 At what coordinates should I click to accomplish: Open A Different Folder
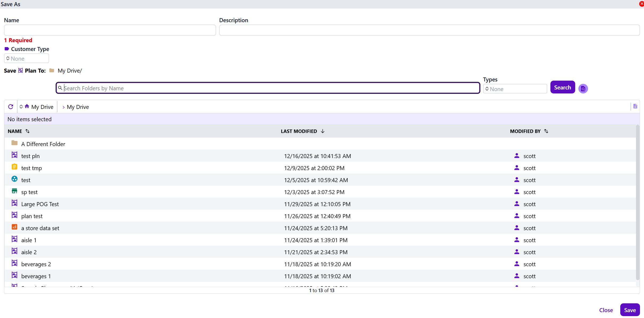click(43, 144)
